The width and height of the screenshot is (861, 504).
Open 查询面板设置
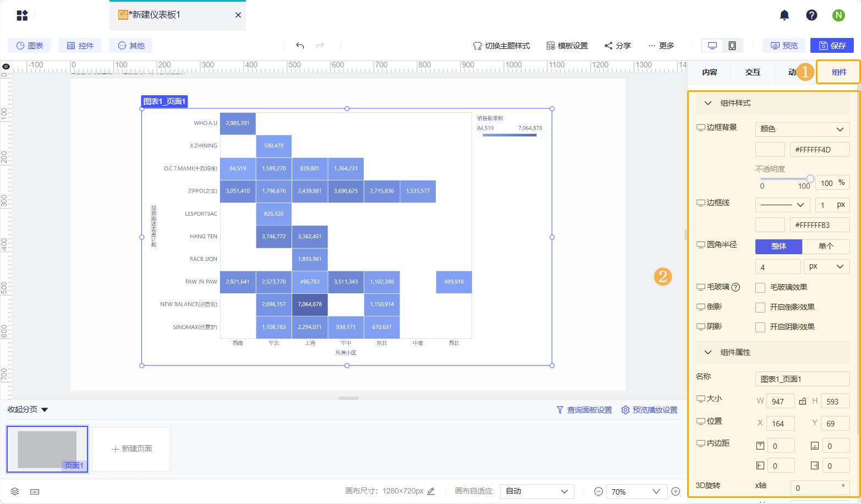pos(584,410)
